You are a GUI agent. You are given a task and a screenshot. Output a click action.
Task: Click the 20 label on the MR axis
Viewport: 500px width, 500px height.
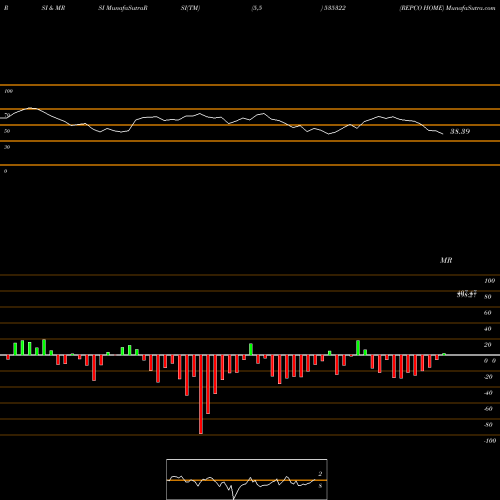[488, 345]
